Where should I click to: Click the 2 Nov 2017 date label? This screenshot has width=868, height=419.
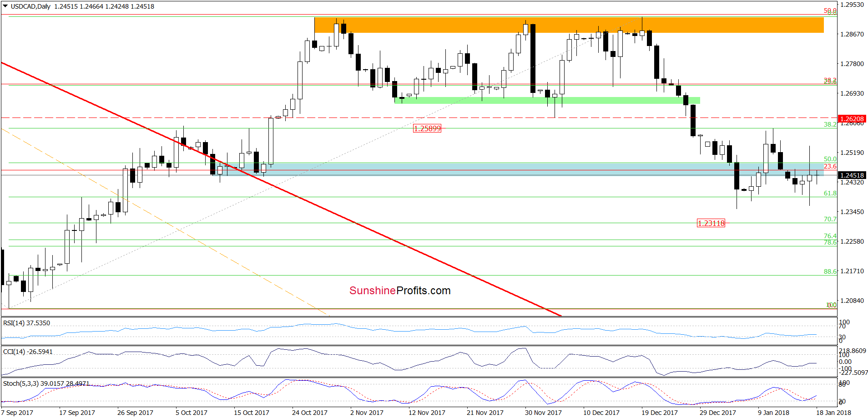[367, 413]
